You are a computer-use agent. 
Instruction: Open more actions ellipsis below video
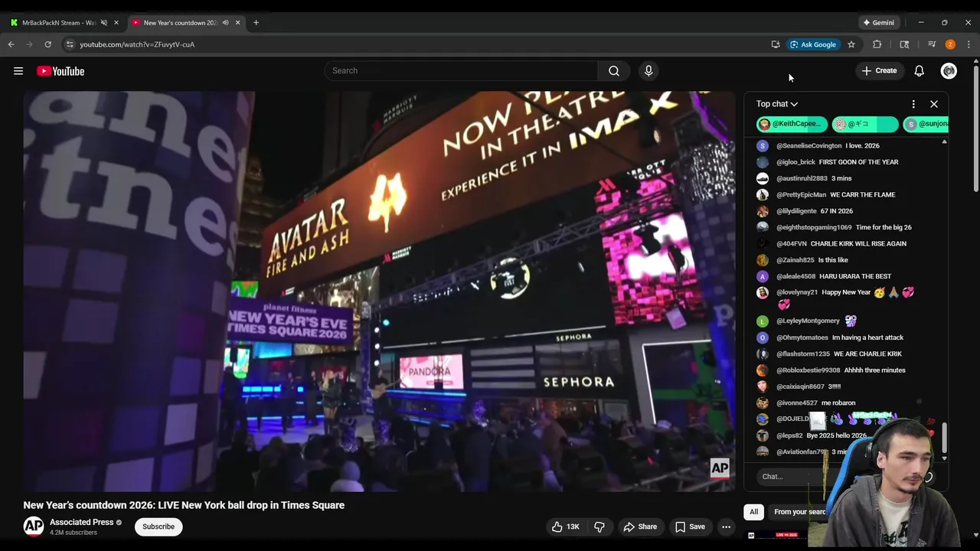726,527
